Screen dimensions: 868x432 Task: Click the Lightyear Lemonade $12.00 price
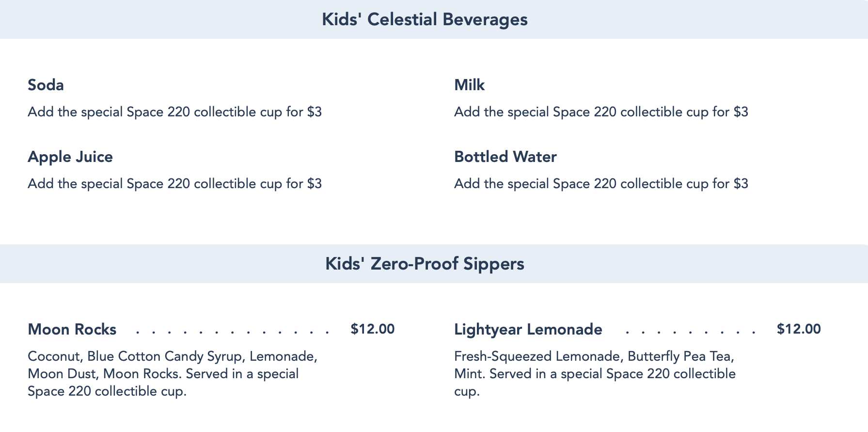click(798, 329)
